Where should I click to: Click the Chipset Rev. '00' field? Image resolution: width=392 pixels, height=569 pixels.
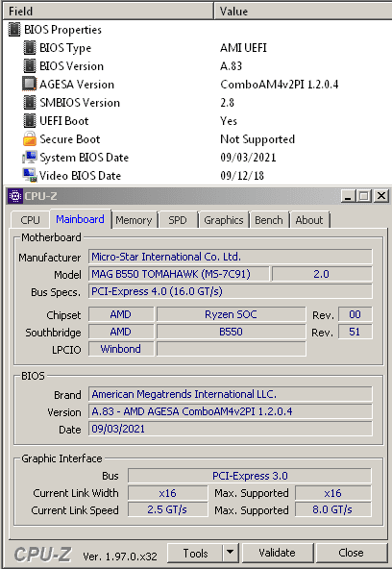(x=355, y=314)
